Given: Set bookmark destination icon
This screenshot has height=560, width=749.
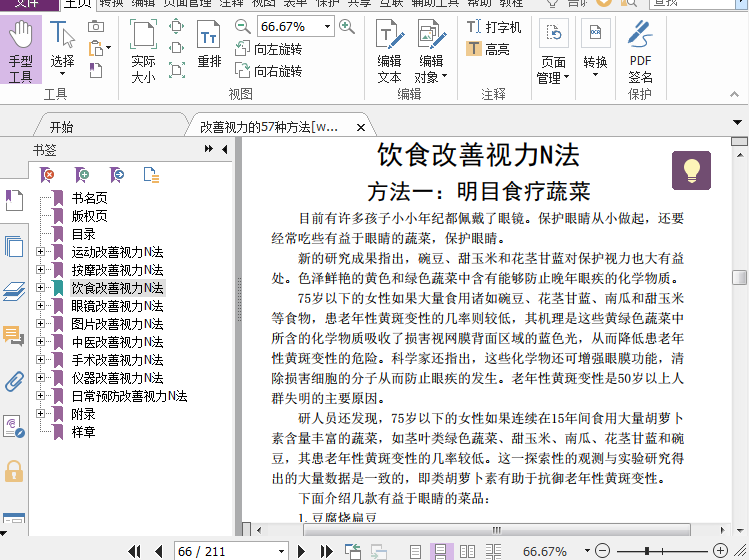Looking at the screenshot, I should click(117, 175).
